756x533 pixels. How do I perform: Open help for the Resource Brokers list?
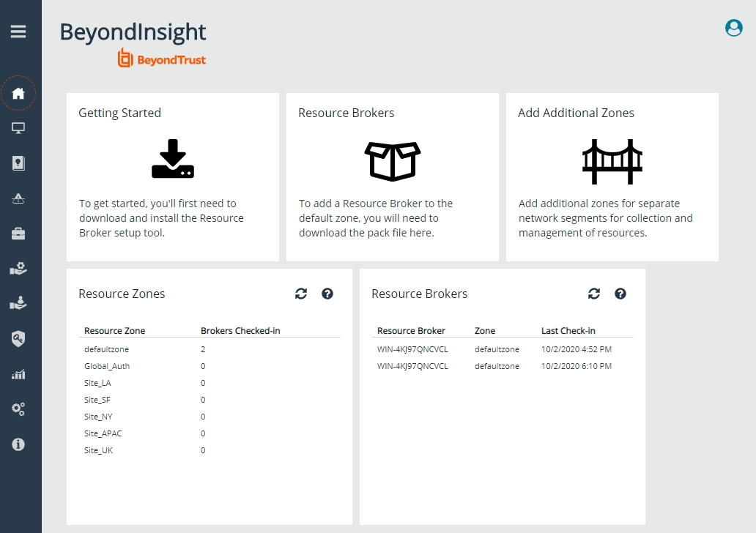coord(620,294)
